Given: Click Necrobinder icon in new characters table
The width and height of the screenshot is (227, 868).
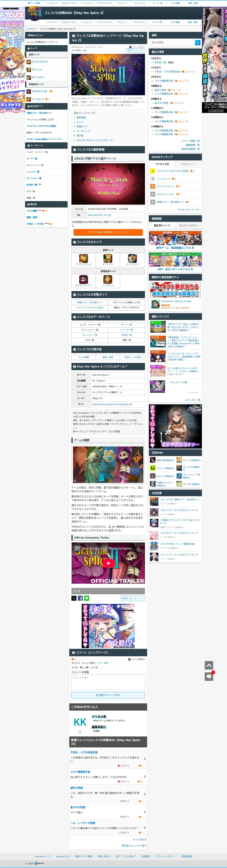Looking at the screenshot, I should pos(83,279).
